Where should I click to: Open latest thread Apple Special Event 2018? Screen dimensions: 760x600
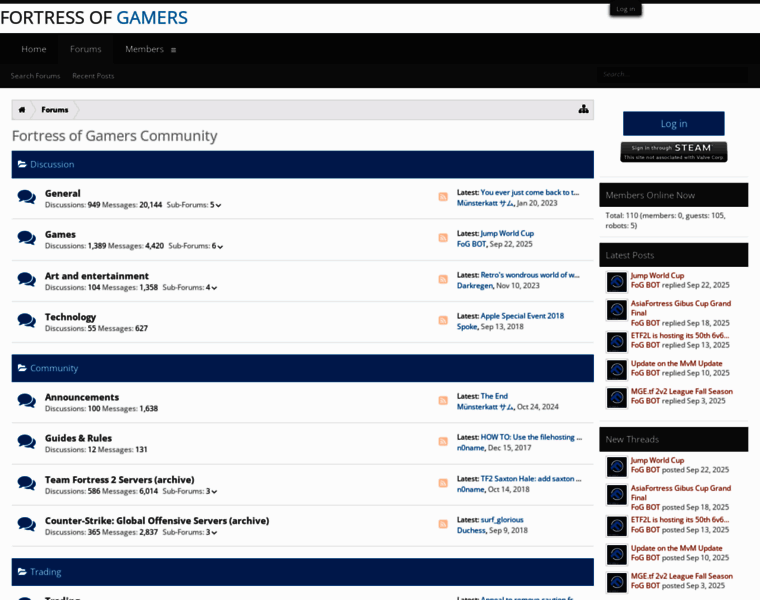[x=522, y=316]
